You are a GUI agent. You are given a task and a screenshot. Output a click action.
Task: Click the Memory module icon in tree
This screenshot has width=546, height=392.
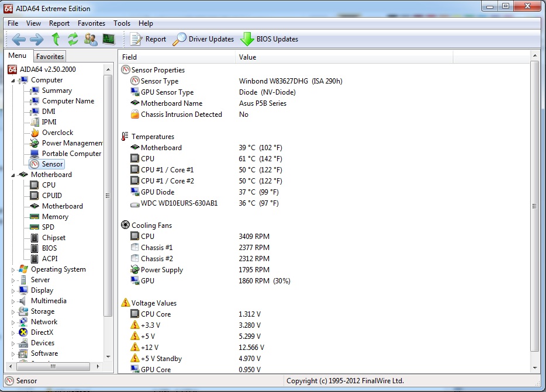coord(34,217)
